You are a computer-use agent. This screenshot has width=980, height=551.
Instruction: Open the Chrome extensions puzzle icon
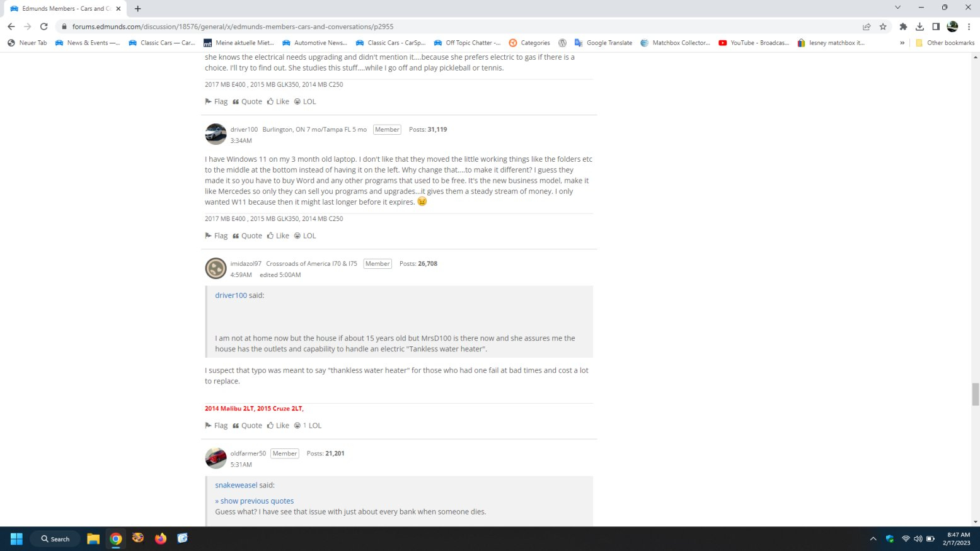point(903,26)
